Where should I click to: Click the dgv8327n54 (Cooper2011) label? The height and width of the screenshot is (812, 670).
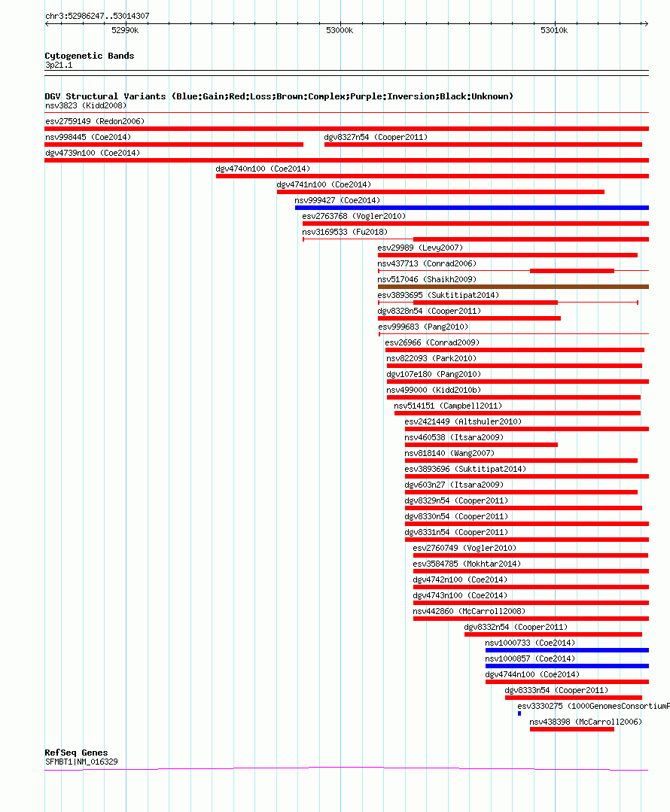[x=376, y=137]
